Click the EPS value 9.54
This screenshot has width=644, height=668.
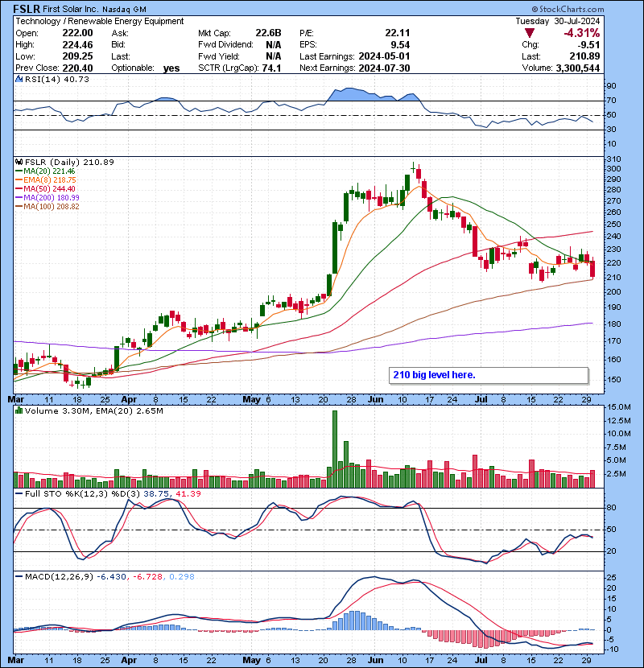tap(400, 45)
